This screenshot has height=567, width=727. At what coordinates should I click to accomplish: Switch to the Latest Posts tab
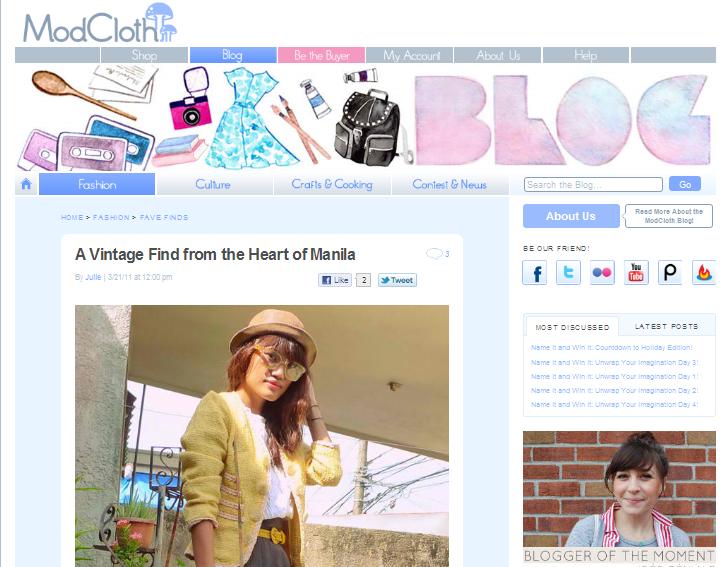(666, 326)
